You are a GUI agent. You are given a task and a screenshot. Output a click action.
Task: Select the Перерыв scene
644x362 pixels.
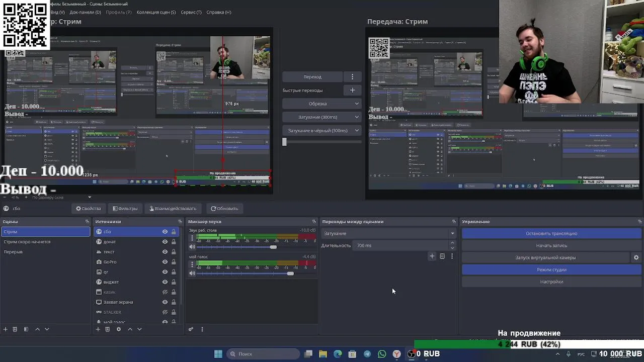[x=45, y=252]
